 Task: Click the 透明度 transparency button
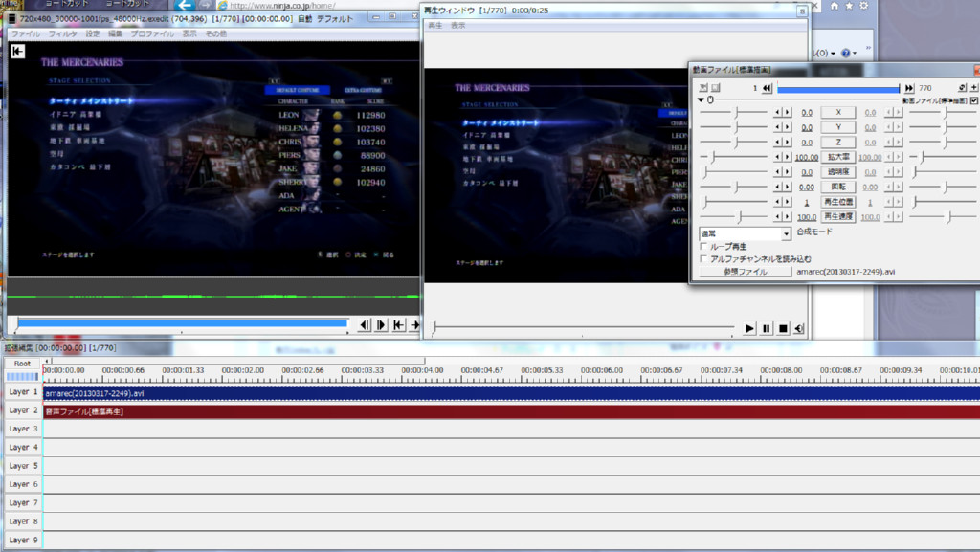838,171
